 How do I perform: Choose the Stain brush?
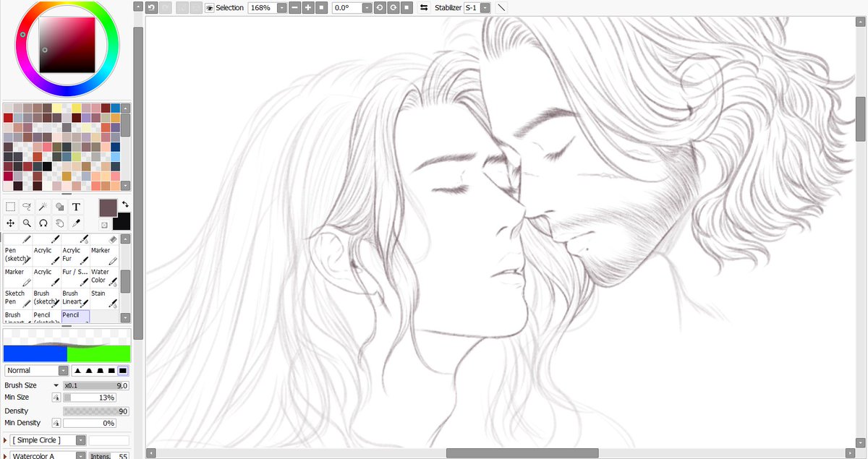(103, 297)
